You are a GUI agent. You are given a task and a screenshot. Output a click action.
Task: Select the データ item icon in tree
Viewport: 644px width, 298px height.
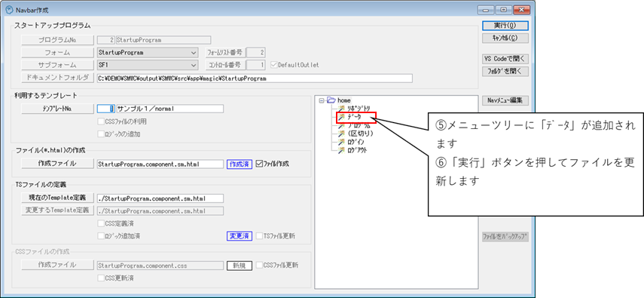coord(341,117)
